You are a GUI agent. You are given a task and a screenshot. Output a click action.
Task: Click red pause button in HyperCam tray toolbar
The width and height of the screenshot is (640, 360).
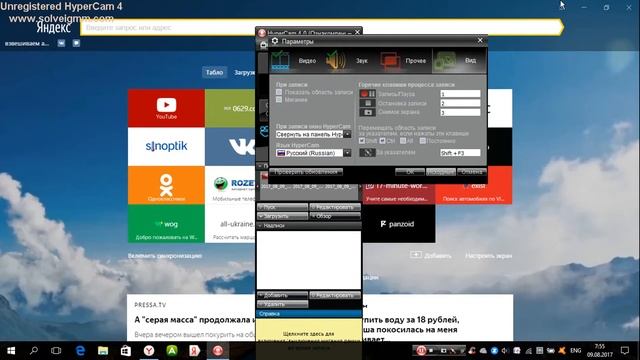(x=421, y=350)
